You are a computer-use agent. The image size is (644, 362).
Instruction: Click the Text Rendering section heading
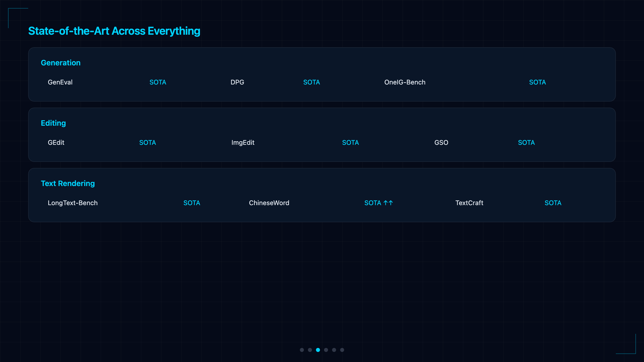(x=68, y=184)
